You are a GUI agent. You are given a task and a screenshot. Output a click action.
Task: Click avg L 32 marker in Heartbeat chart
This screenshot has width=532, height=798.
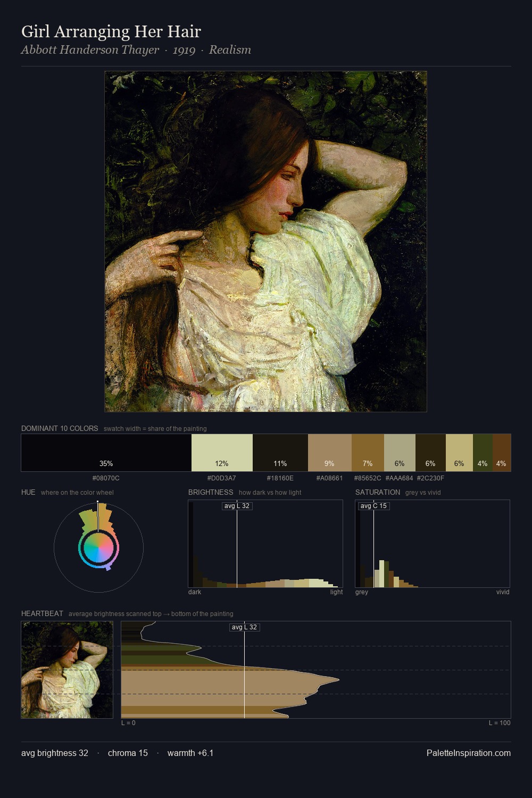click(244, 627)
